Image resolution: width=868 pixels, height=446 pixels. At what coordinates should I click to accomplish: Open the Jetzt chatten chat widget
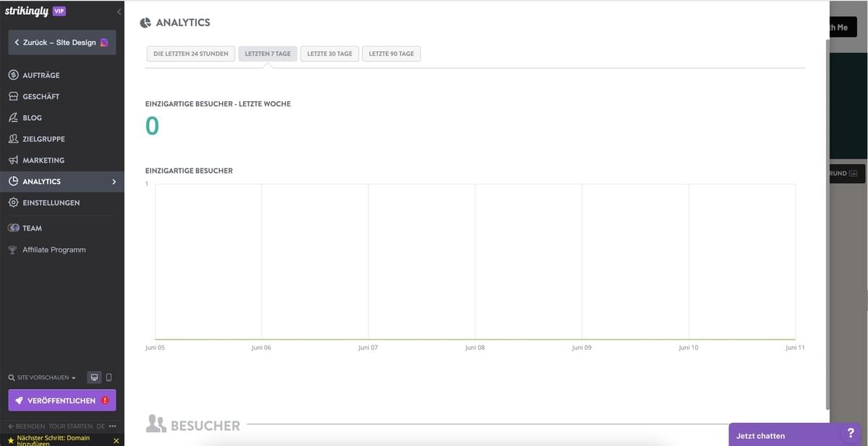coord(785,435)
